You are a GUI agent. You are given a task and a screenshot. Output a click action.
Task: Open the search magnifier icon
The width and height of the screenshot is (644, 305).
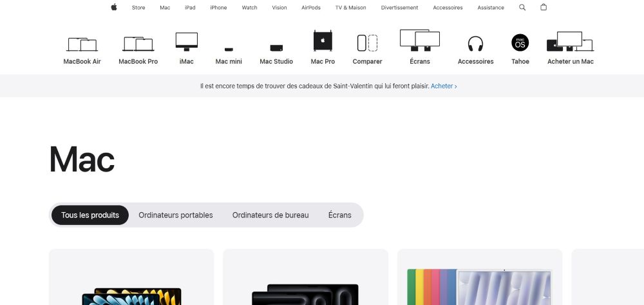click(x=522, y=7)
